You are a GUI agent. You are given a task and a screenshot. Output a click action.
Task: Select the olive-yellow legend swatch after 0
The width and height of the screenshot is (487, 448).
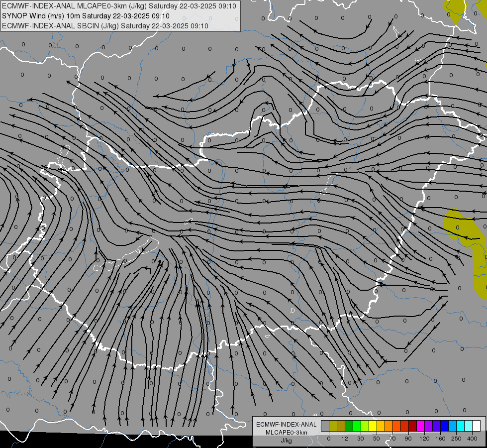pos(333,426)
